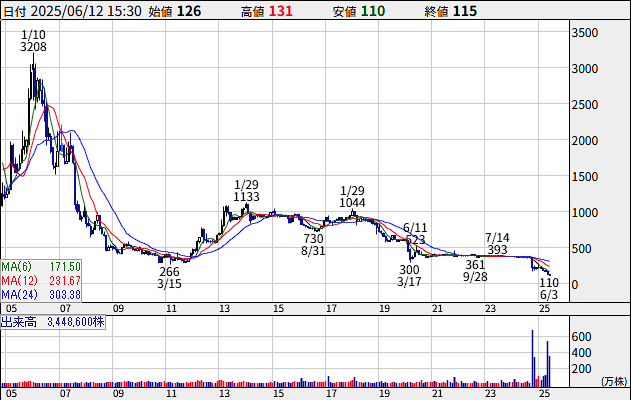Click the 730 8/31 low label
This screenshot has height=400, width=631.
click(313, 245)
